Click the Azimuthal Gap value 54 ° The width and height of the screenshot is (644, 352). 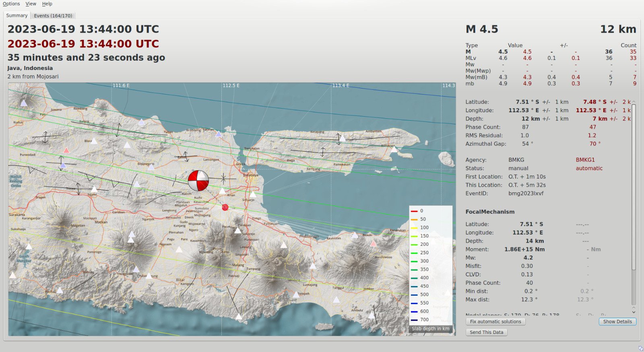point(528,144)
